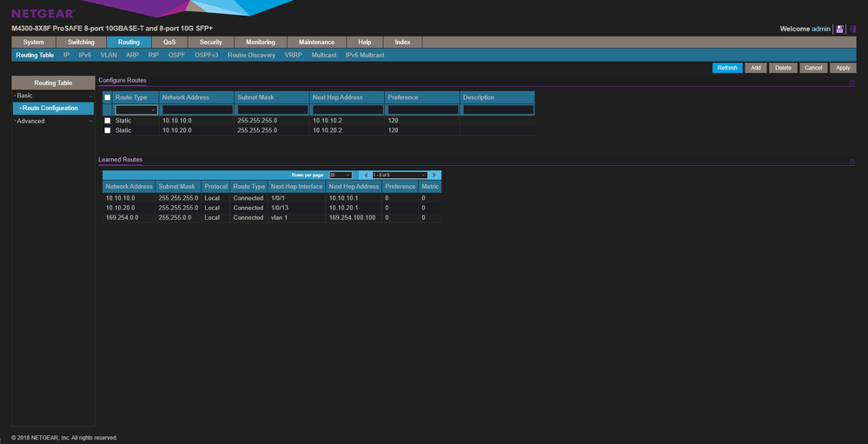Go to previous page of learned routes
868x444 pixels.
tap(365, 175)
